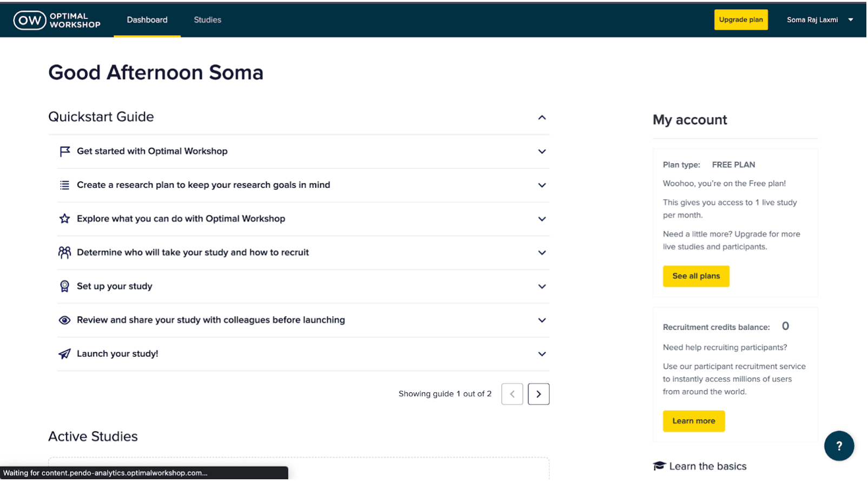Click the Launch your study! title
Viewport: 868px width, 482px height.
click(118, 354)
